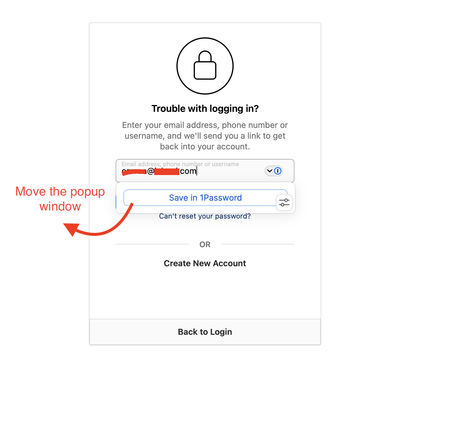
Task: Open the 1Password popup settings sliders icon
Action: pyautogui.click(x=284, y=202)
